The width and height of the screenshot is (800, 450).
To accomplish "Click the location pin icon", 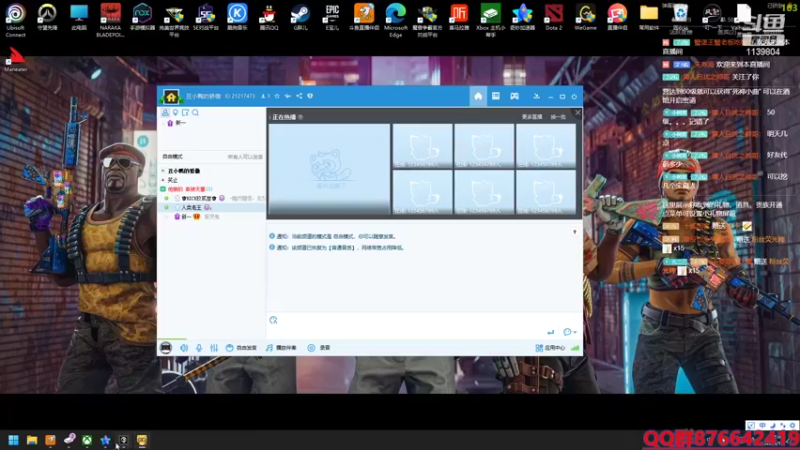I will point(176,112).
